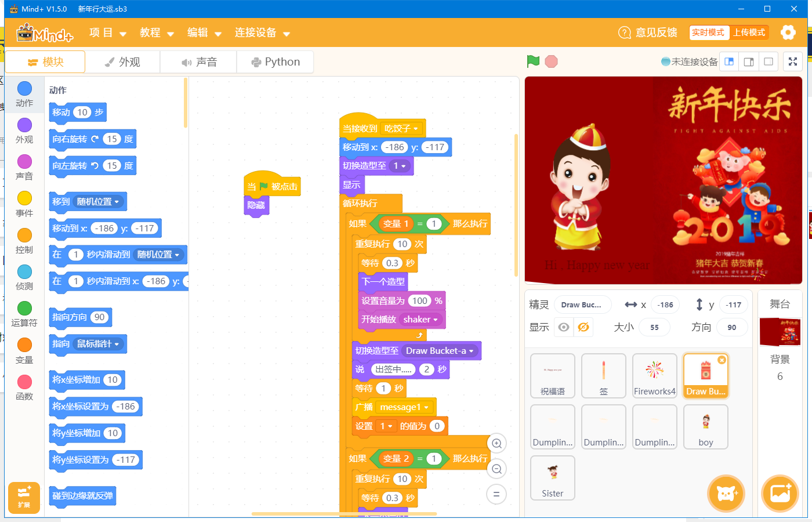This screenshot has height=522, width=812.
Task: Select the 运算符 operators category
Action: [24, 314]
